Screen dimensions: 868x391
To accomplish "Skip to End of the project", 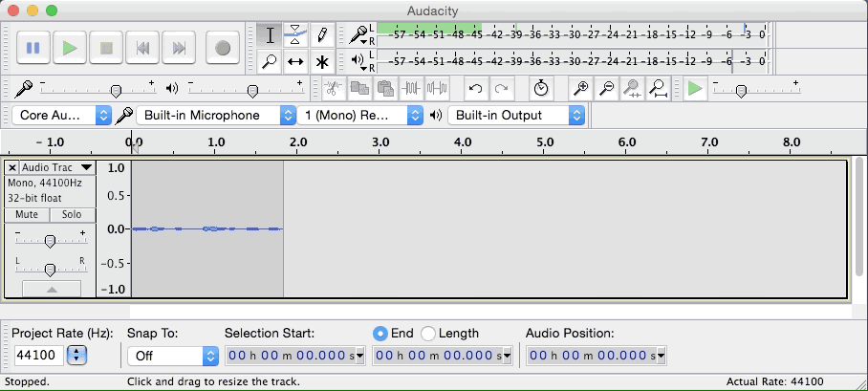I will click(179, 48).
